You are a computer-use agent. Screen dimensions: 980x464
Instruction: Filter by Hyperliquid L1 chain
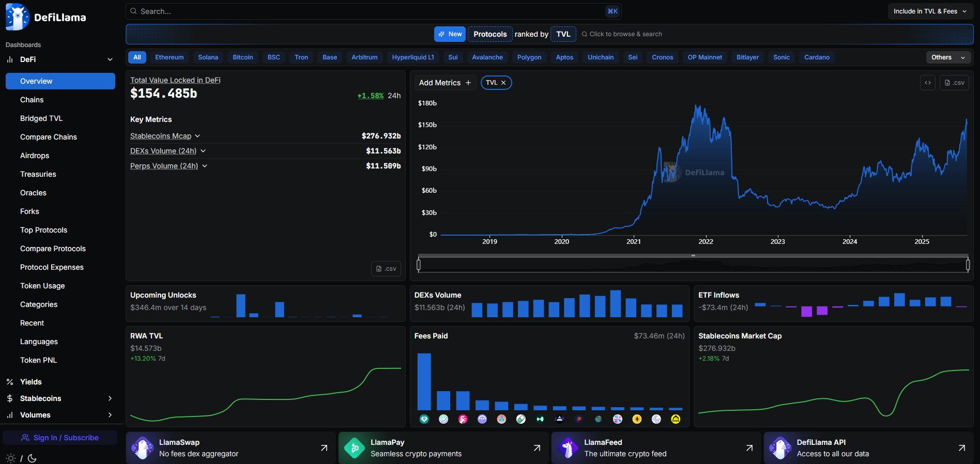(413, 57)
